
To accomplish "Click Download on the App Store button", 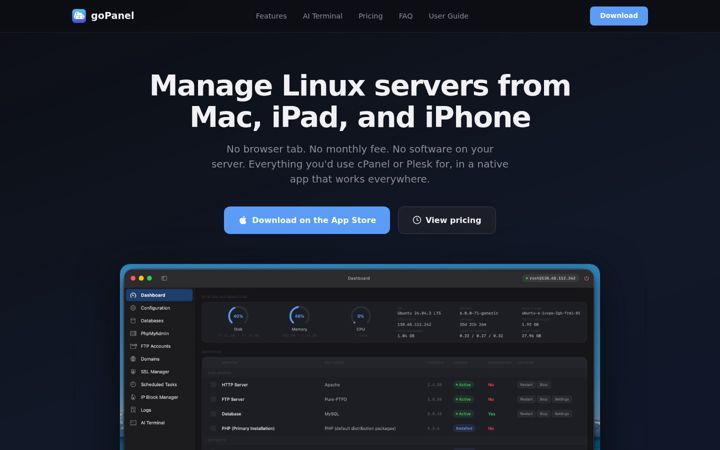I will [307, 220].
